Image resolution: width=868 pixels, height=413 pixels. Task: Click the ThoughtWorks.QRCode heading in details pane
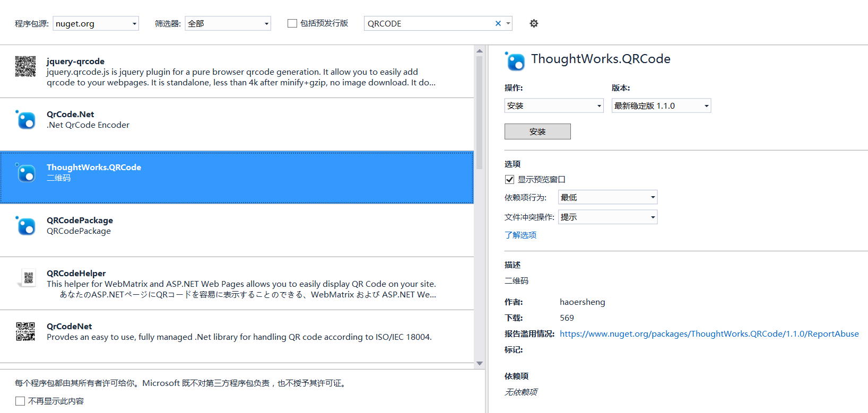tap(601, 59)
